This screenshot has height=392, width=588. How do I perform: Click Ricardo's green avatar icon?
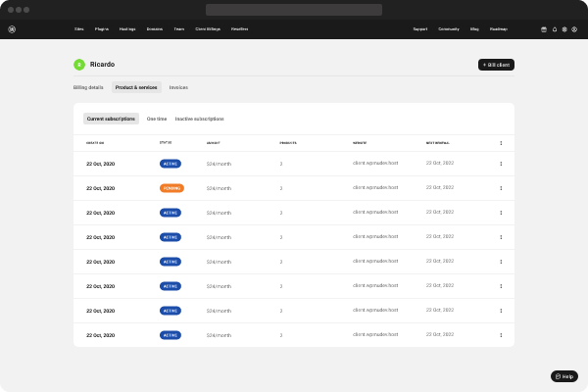click(78, 65)
